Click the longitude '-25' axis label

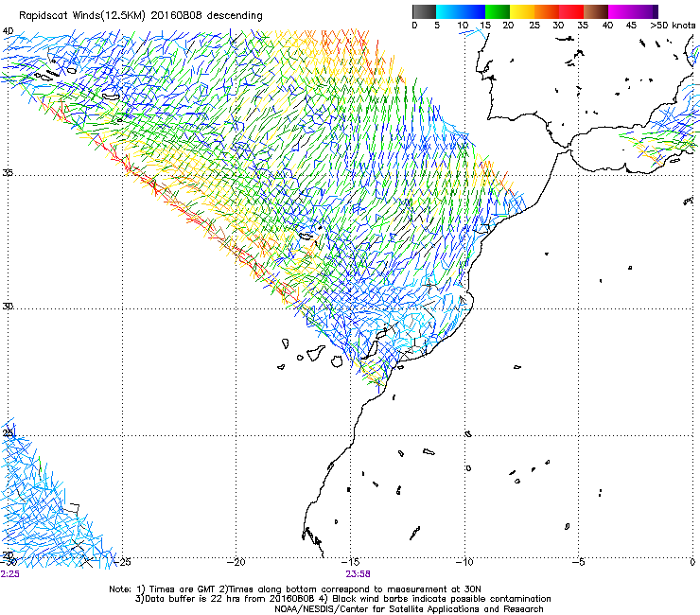click(x=122, y=562)
